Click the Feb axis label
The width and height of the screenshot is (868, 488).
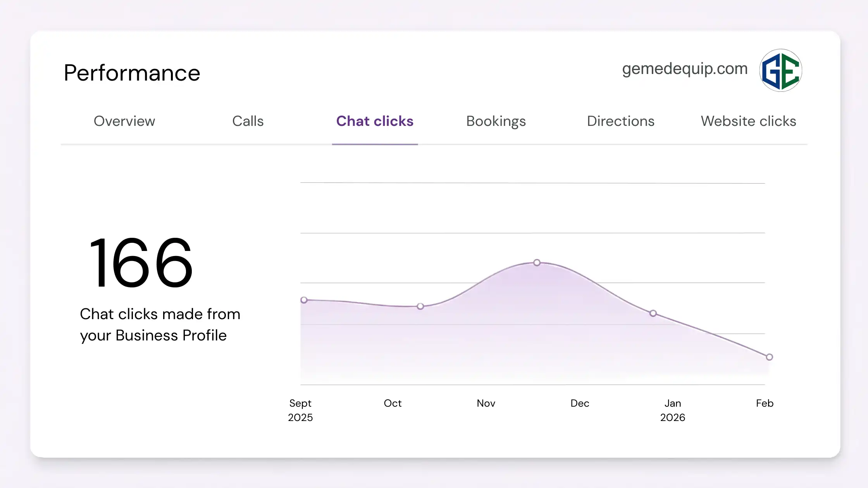(765, 403)
